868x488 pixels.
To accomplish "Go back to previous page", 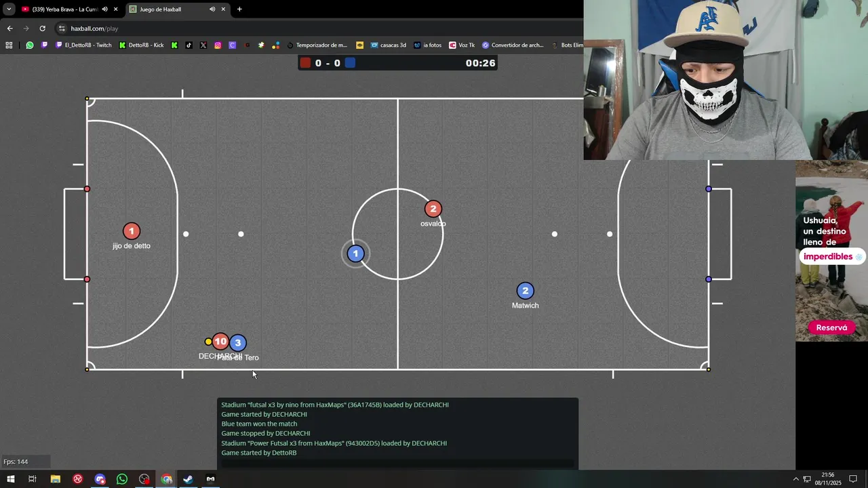I will pyautogui.click(x=9, y=28).
